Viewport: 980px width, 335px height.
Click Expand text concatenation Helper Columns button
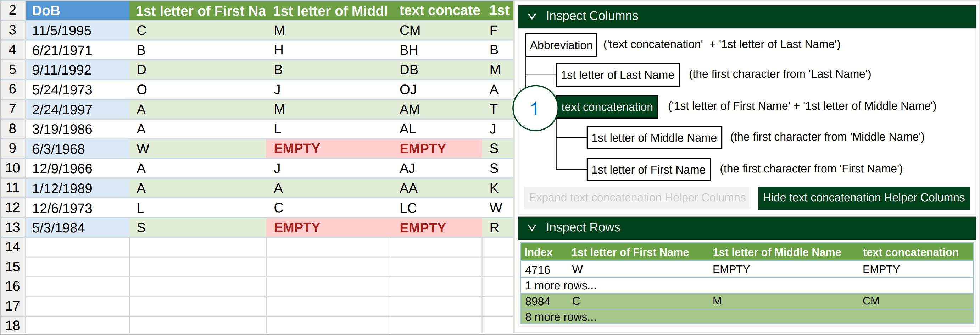(637, 198)
